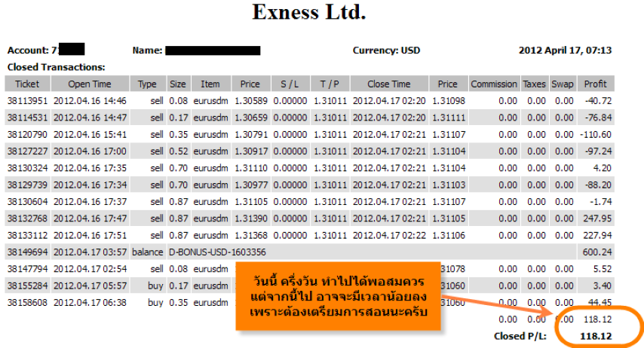The image size is (644, 348).
Task: Click open price 1.31390
Action: (x=251, y=218)
